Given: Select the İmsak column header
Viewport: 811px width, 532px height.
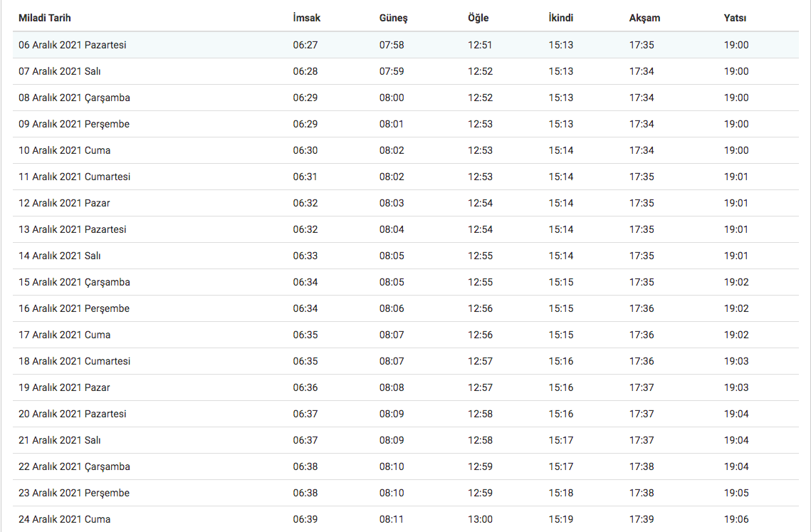Looking at the screenshot, I should pyautogui.click(x=307, y=18).
